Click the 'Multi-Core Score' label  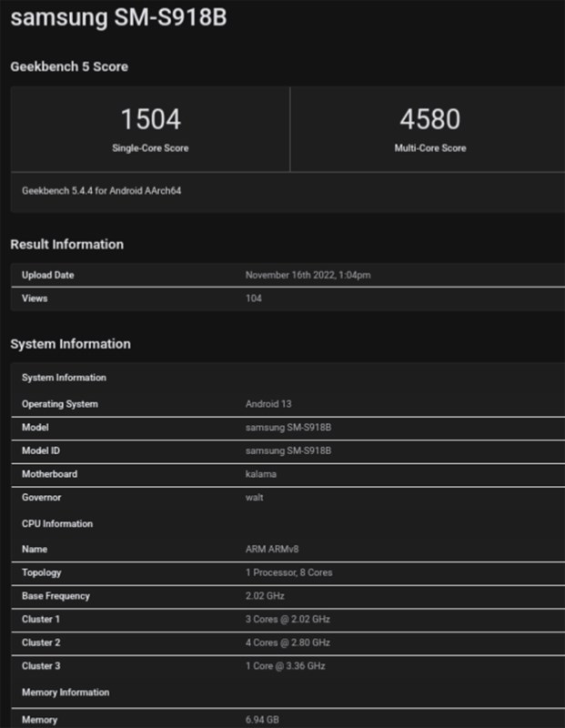click(430, 148)
